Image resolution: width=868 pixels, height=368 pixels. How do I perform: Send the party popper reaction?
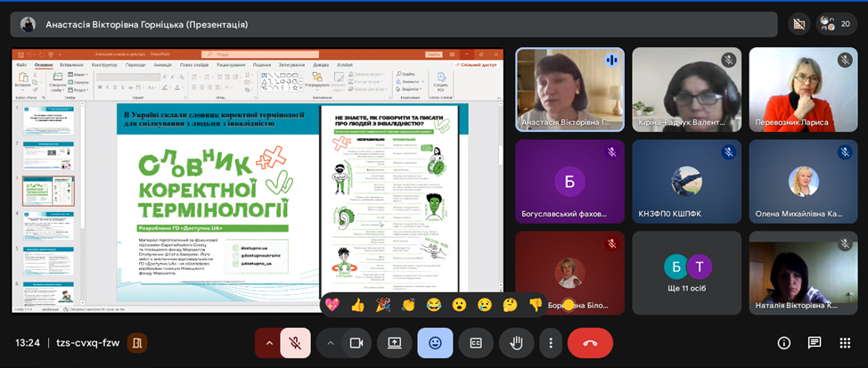[x=382, y=305]
